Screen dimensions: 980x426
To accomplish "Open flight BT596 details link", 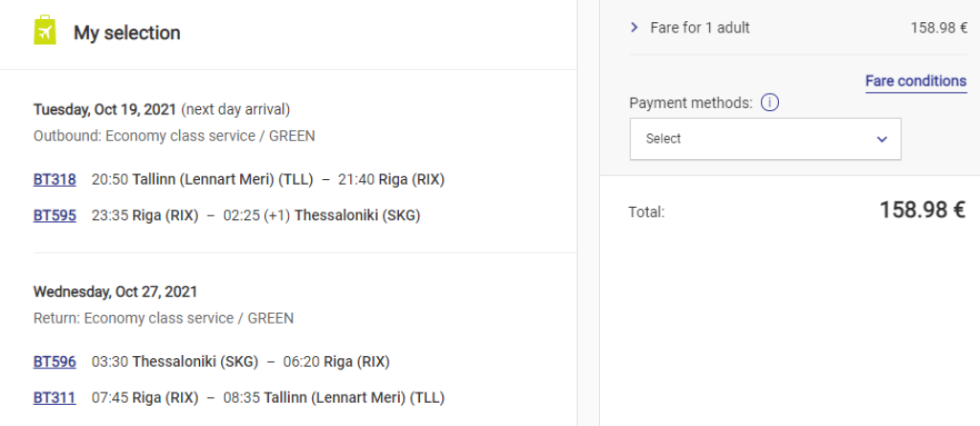I will point(55,361).
